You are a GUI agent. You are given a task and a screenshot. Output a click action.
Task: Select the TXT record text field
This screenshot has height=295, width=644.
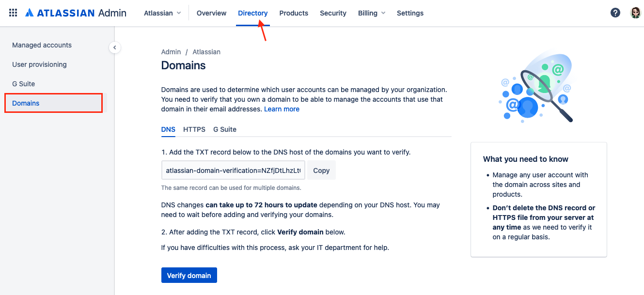coord(233,170)
